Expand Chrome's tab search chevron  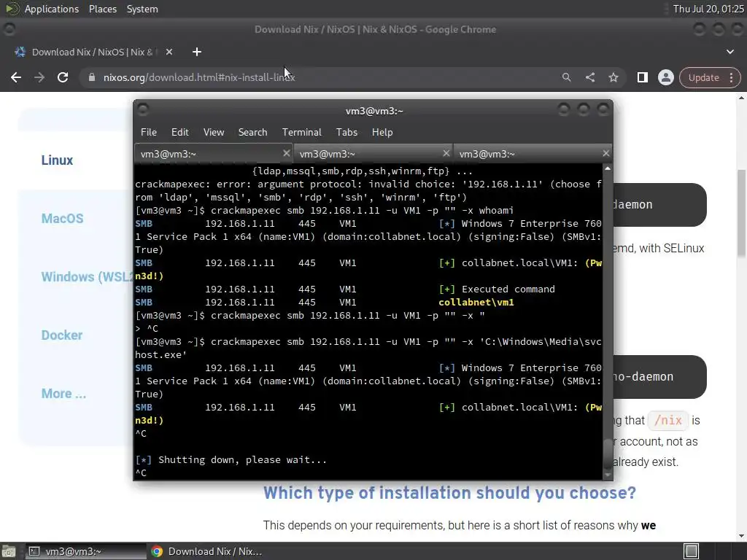pyautogui.click(x=729, y=52)
